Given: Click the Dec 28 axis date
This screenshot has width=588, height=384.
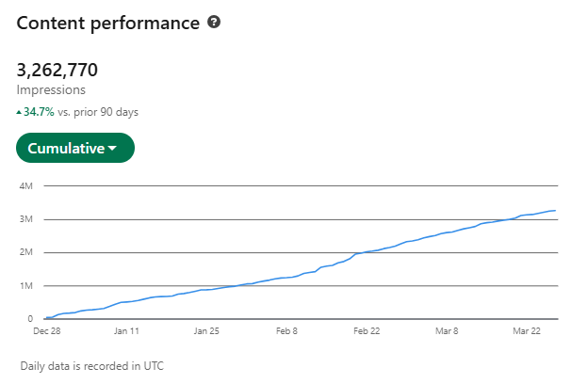Looking at the screenshot, I should point(47,331).
